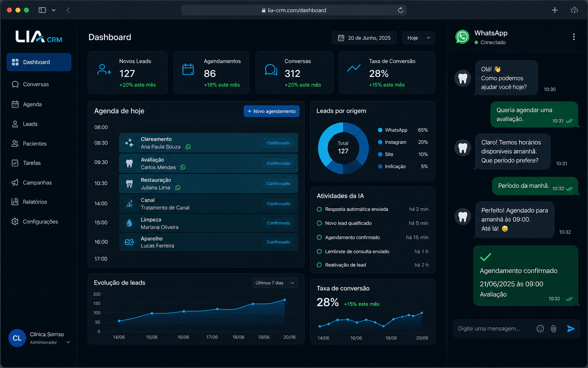Expand the browser sidebar dropdown chevron
Image resolution: width=588 pixels, height=368 pixels.
[54, 10]
